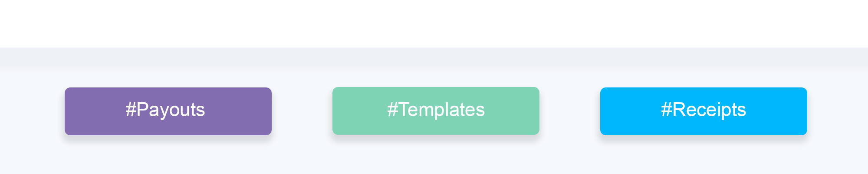Go to the Payouts category
Screen dimensions: 868x174
[x=168, y=111]
